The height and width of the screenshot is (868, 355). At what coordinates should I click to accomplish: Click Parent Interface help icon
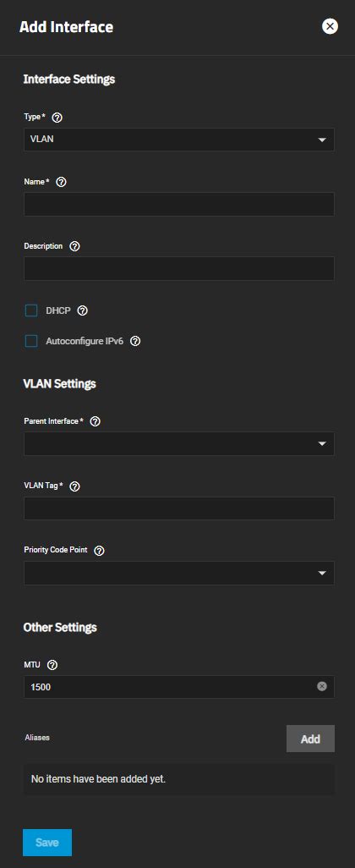(x=95, y=422)
